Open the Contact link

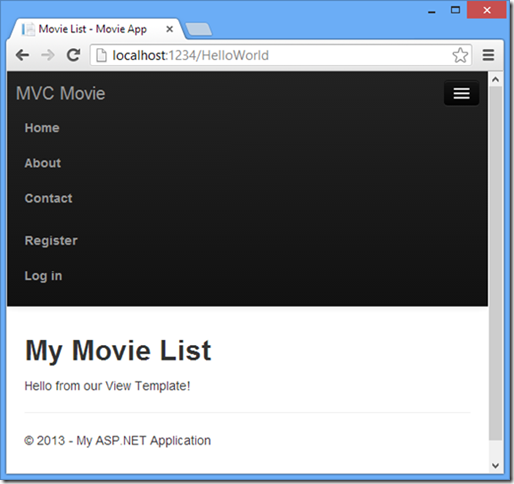(48, 198)
